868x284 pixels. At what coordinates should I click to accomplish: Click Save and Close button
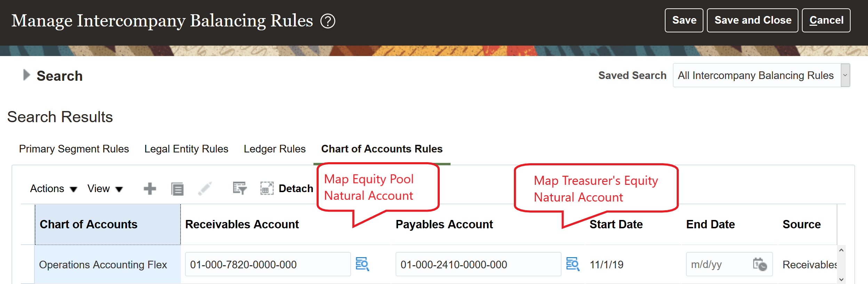coord(752,20)
